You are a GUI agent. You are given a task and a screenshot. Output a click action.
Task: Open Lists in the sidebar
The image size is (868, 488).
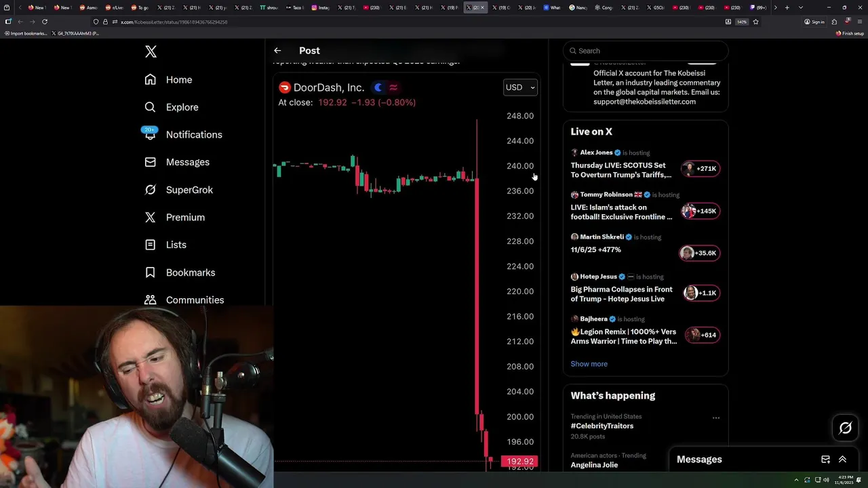pos(166,245)
